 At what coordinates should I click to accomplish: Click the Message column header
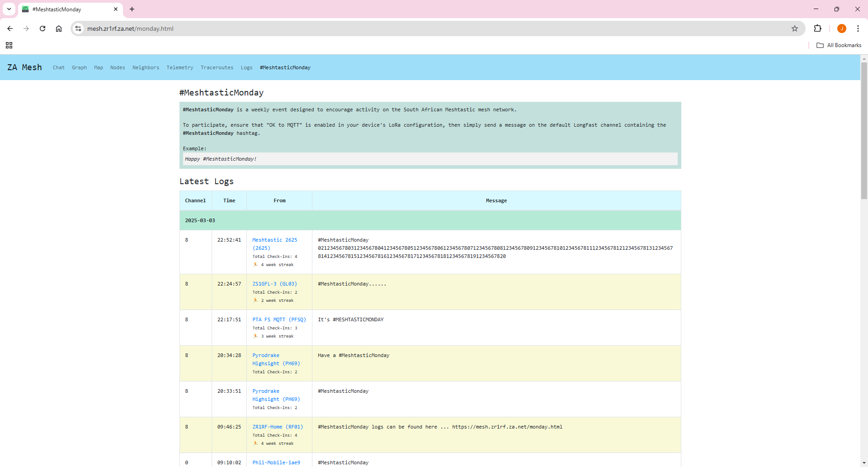(x=496, y=200)
